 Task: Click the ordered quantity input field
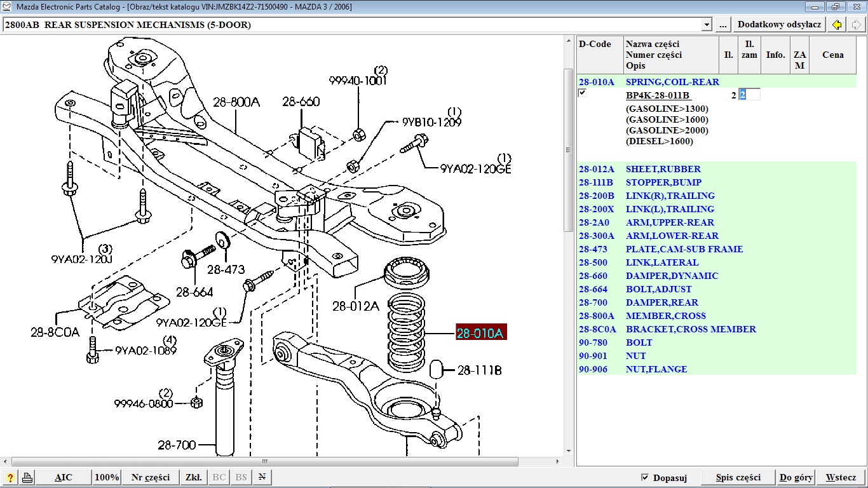[x=749, y=95]
